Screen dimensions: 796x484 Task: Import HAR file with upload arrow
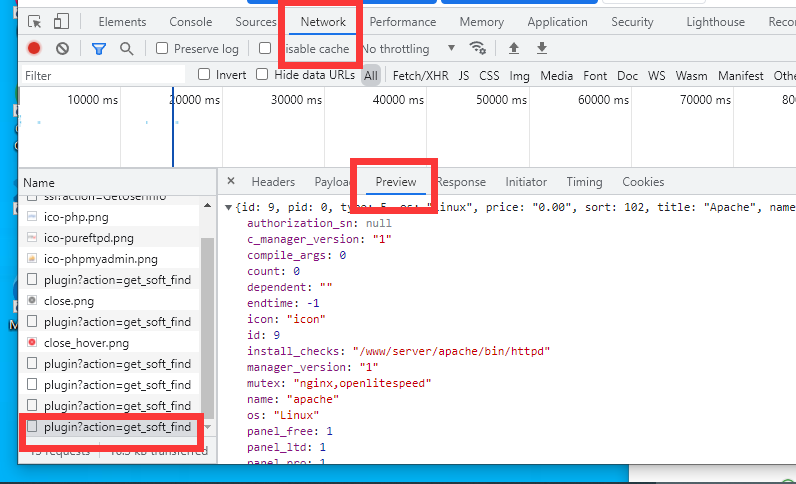[x=514, y=48]
